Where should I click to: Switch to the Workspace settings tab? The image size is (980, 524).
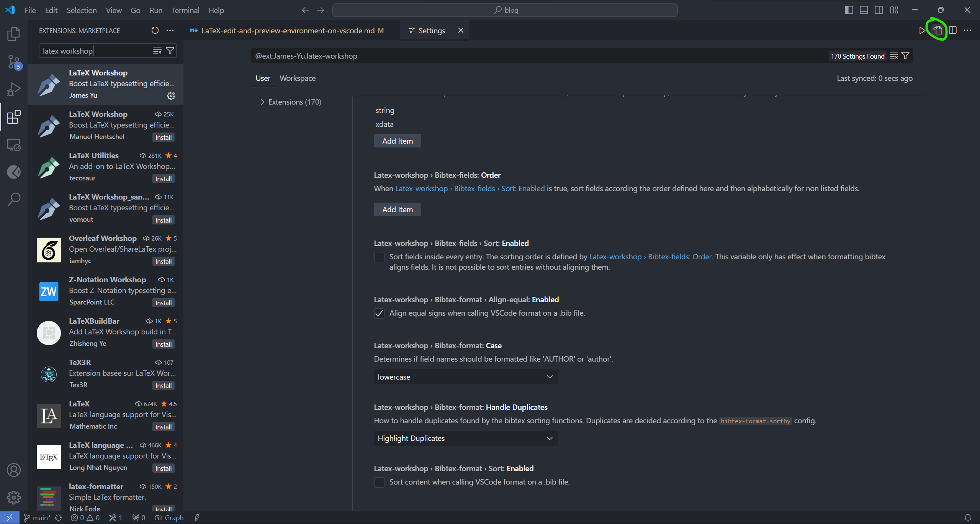(x=298, y=78)
